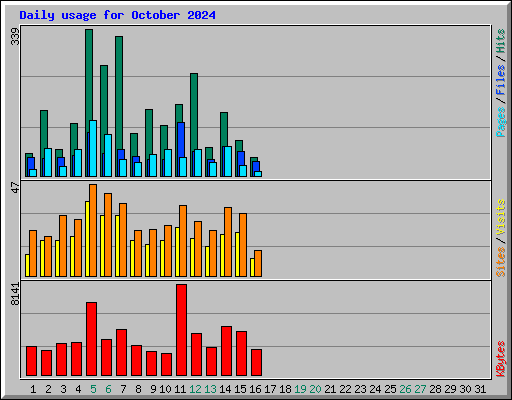Select the orange Visits bar on day 5
The height and width of the screenshot is (400, 512).
tap(93, 230)
